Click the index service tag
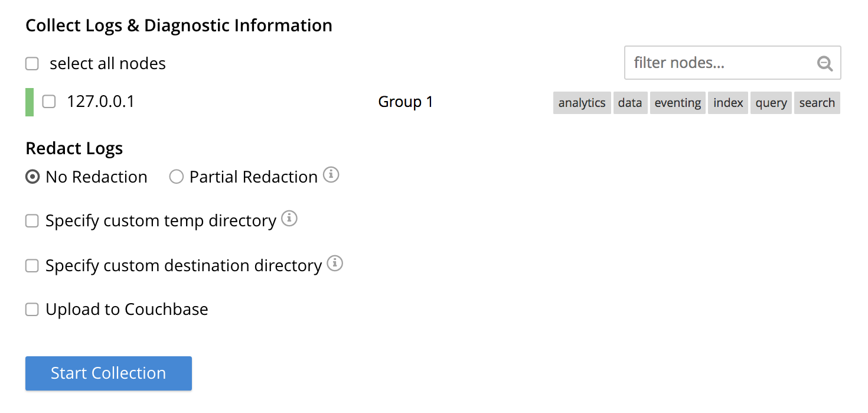 tap(728, 103)
